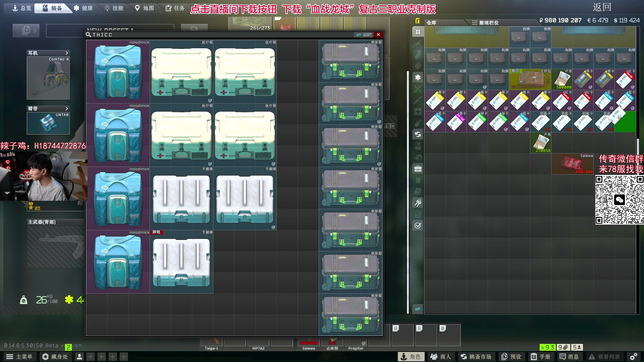The image size is (644, 362).
Task: Switch to the 装备 tab
Action: (x=52, y=8)
